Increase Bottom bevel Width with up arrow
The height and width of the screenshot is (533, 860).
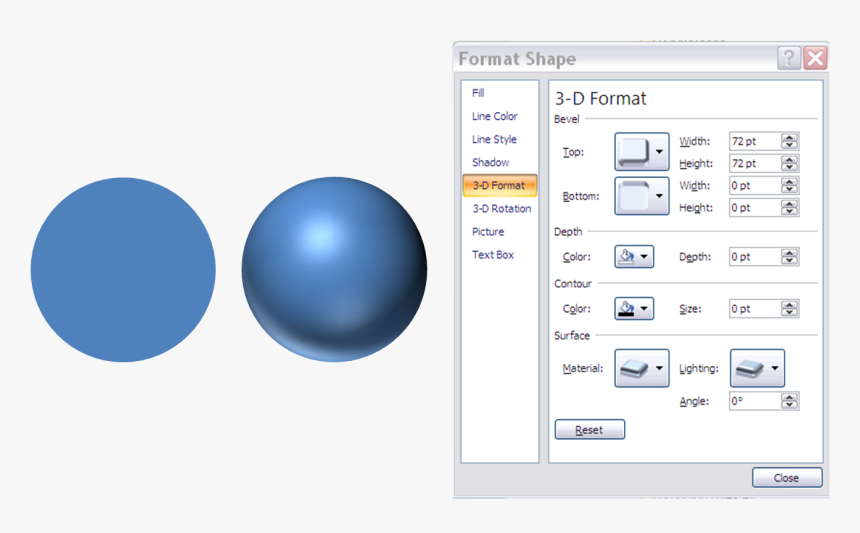pyautogui.click(x=790, y=182)
